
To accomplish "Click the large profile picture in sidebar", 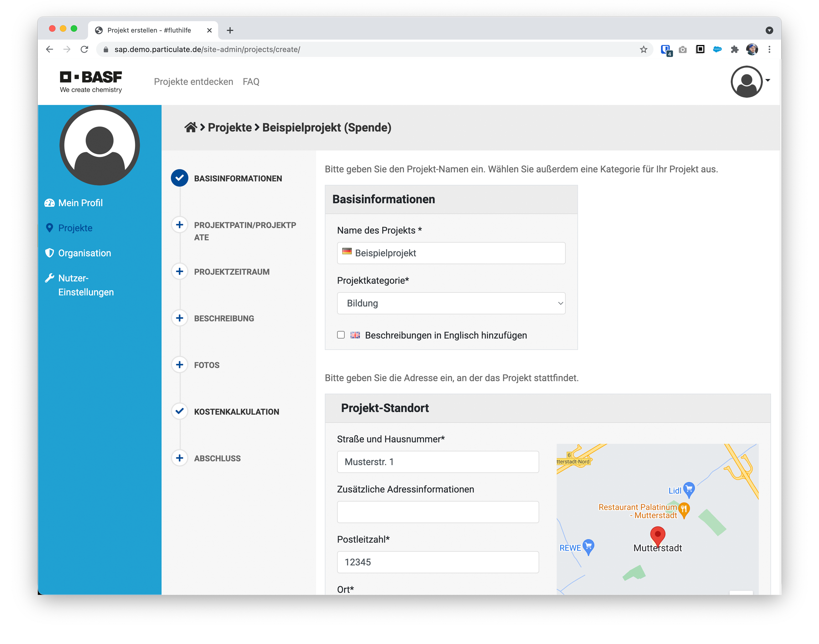I will [100, 145].
